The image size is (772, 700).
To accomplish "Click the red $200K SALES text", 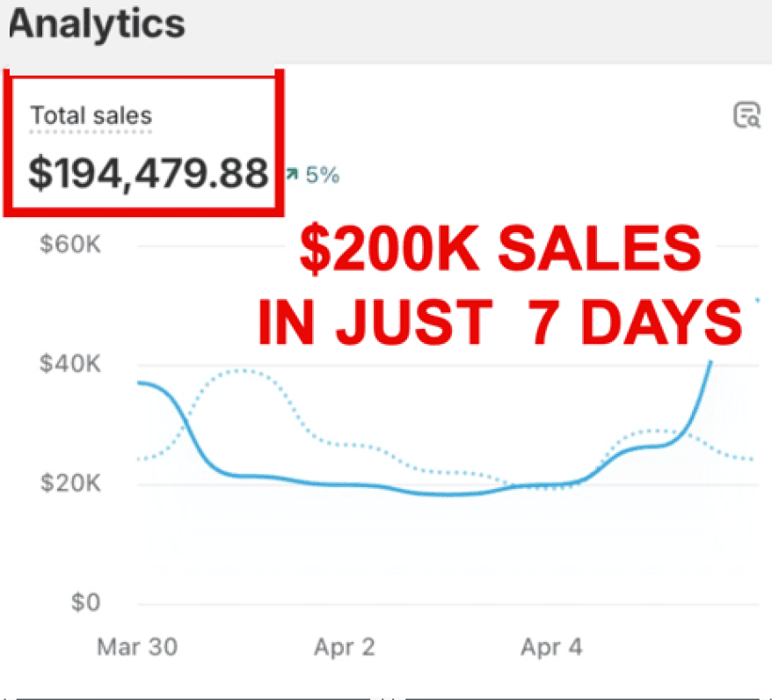I will point(500,252).
